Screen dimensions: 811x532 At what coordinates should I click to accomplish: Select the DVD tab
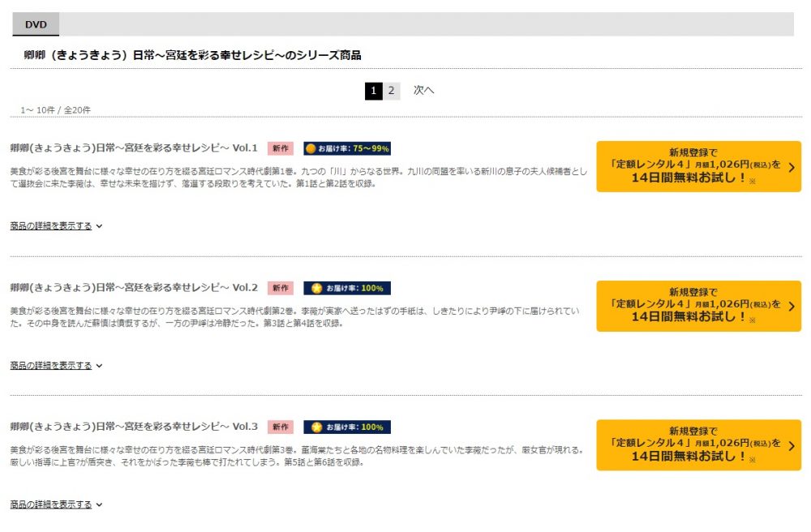coord(36,24)
